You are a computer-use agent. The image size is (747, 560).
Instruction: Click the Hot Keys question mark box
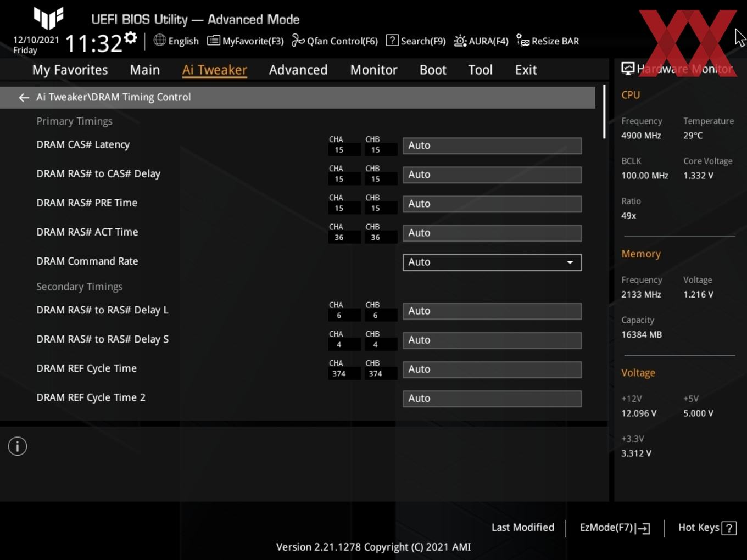(x=729, y=528)
